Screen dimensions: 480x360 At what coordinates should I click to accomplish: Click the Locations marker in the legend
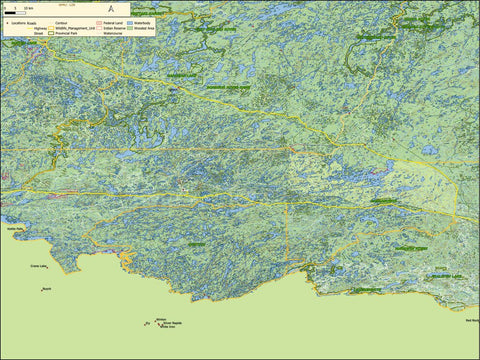pyautogui.click(x=7, y=23)
